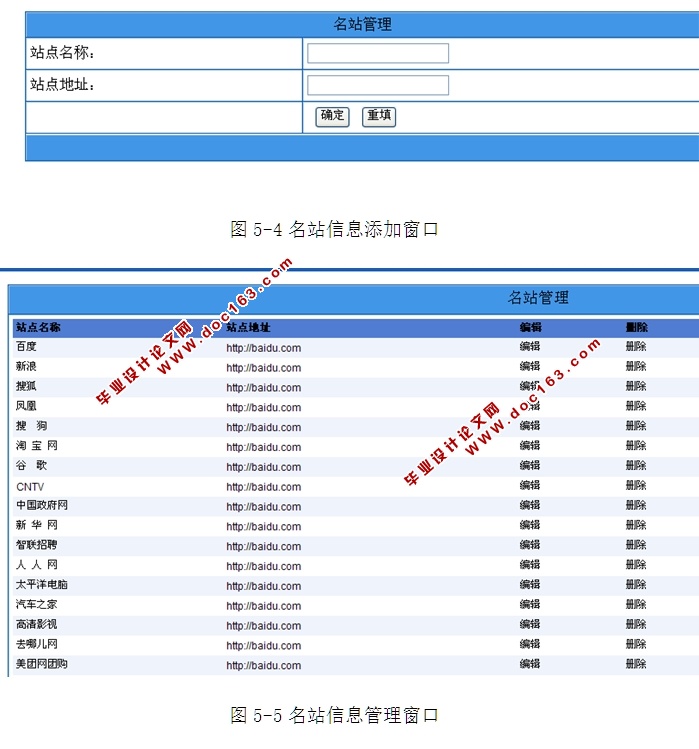Screen dimensions: 699x749
Task: Delete the 谷歌 site entry
Action: [x=636, y=466]
